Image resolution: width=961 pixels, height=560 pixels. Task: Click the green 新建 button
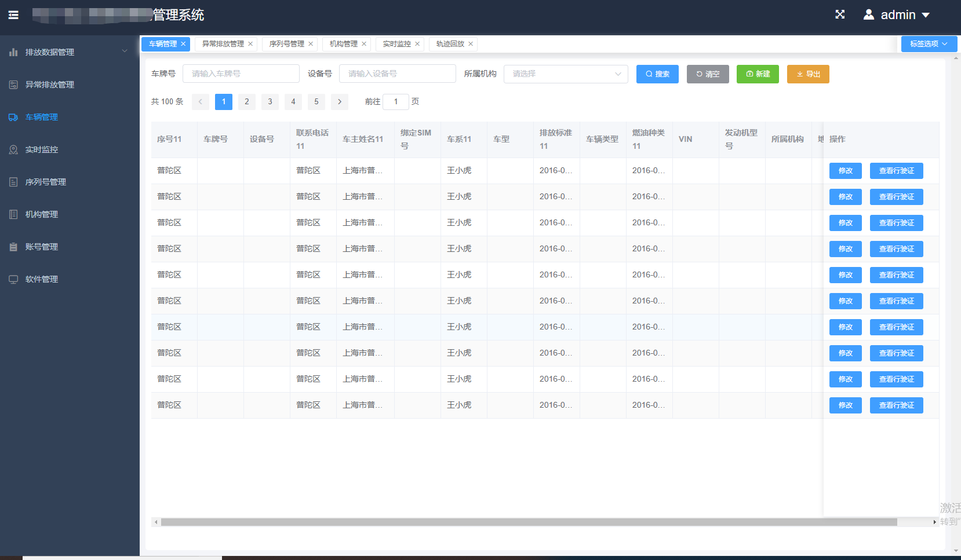point(758,74)
